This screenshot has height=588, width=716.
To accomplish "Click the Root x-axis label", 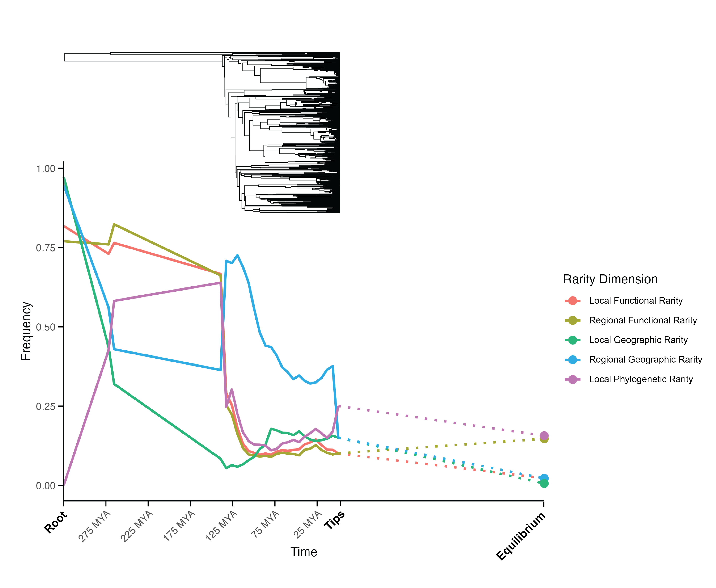I will point(56,522).
